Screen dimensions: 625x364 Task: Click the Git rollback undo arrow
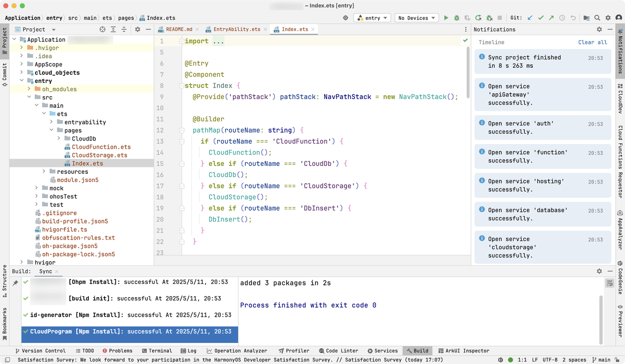pos(573,18)
